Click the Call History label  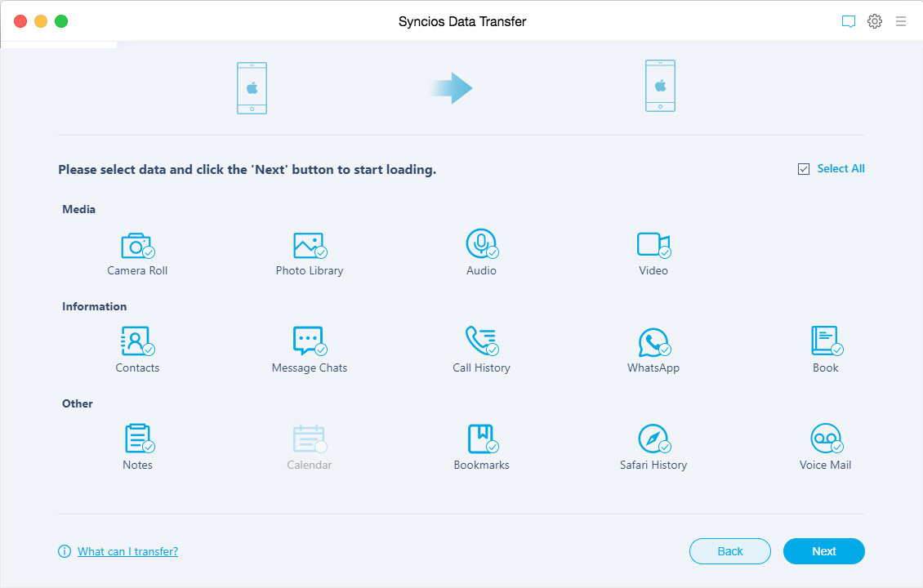coord(482,367)
